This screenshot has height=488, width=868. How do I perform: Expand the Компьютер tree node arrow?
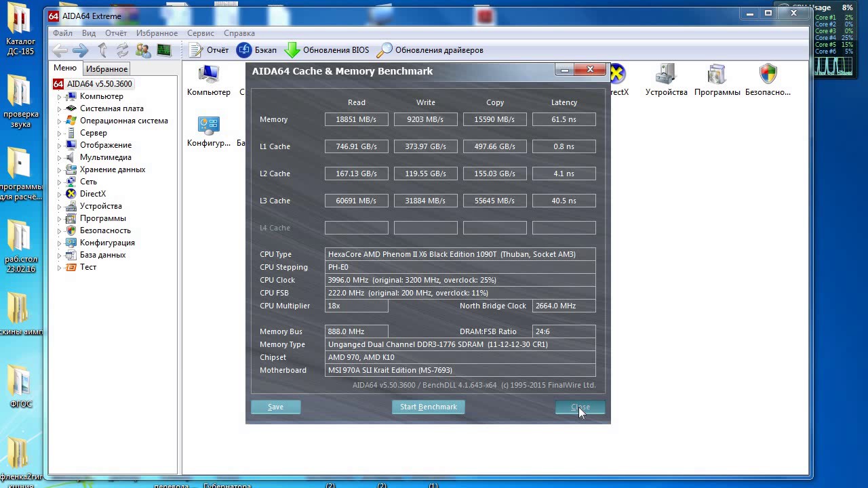pyautogui.click(x=59, y=97)
